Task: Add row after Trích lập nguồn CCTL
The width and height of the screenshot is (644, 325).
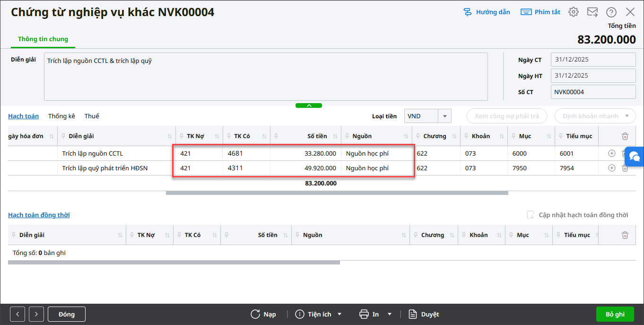Action: (x=612, y=153)
